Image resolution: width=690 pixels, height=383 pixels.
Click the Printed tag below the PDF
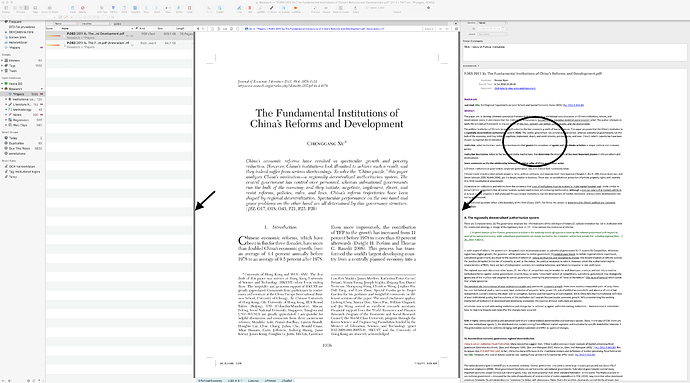[270, 380]
